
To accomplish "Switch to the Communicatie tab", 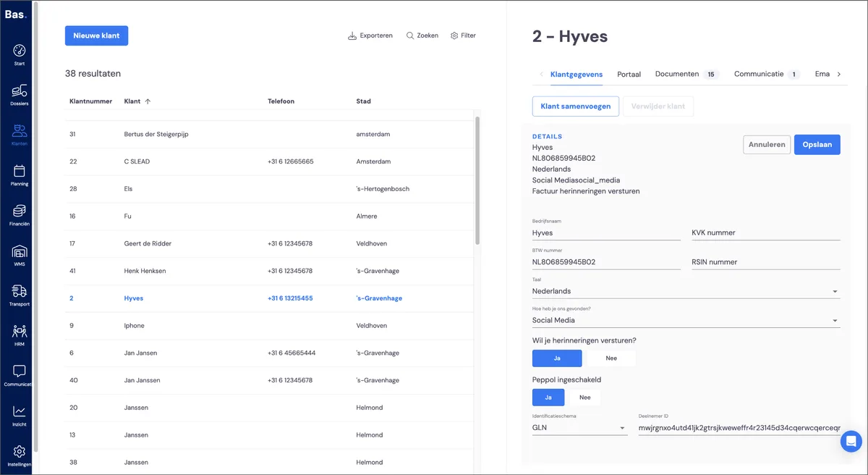I will [x=767, y=74].
